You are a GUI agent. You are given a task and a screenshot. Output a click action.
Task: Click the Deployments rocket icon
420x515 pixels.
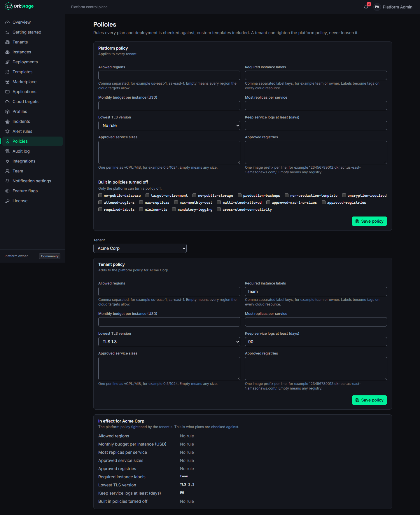coord(8,62)
